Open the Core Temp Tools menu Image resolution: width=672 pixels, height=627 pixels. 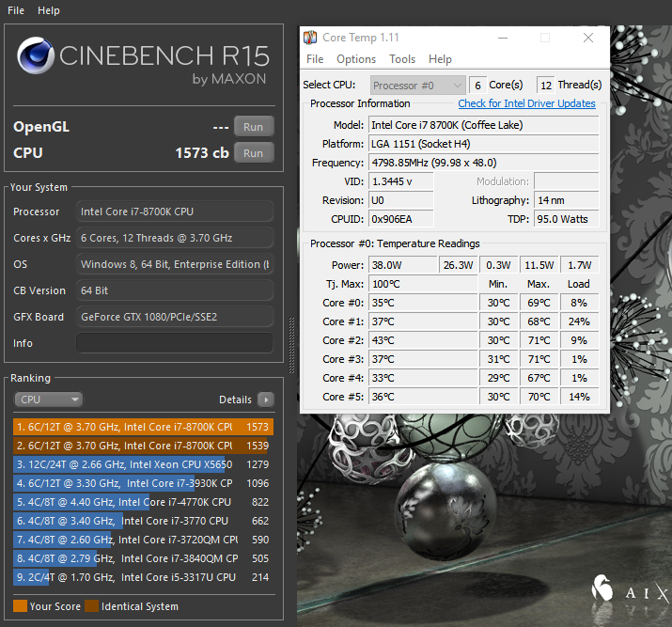coord(402,59)
